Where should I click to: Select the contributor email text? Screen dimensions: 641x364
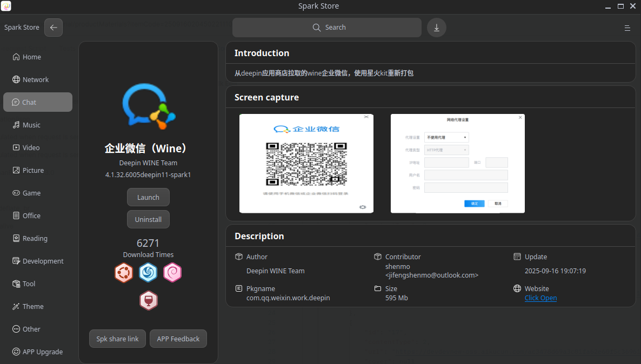432,275
